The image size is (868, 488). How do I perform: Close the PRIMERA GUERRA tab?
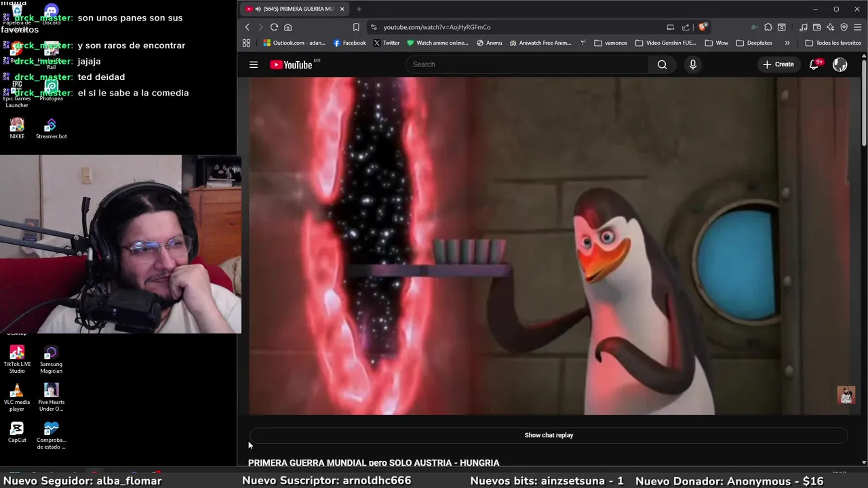[342, 9]
